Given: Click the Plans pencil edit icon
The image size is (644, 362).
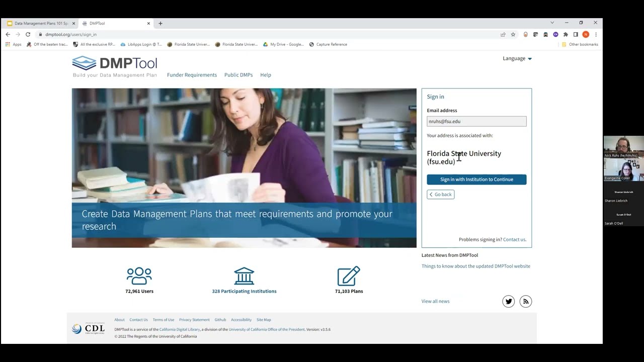Looking at the screenshot, I should (x=349, y=276).
